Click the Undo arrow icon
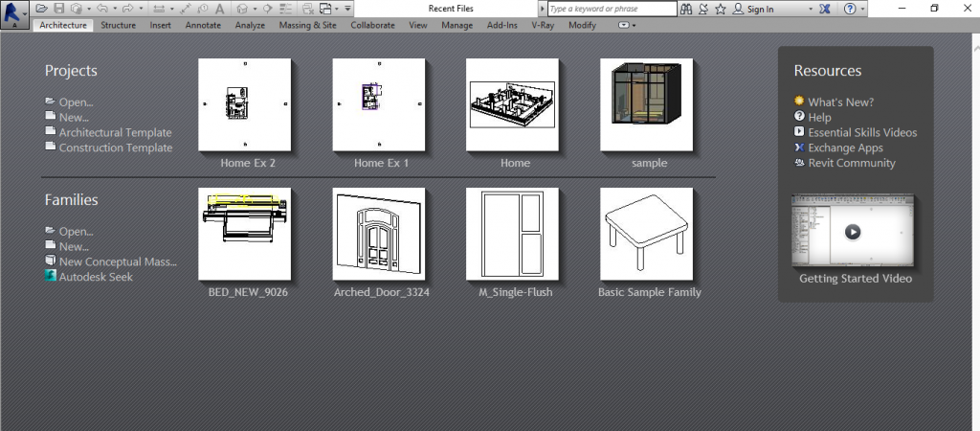 (x=102, y=9)
